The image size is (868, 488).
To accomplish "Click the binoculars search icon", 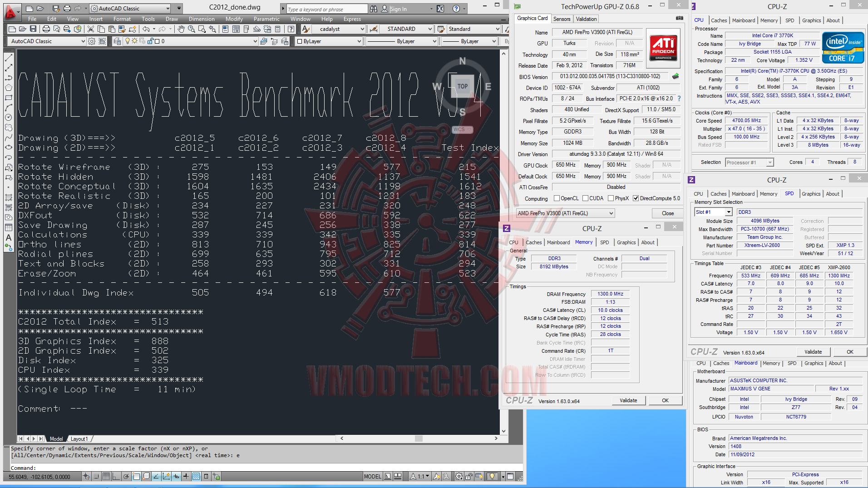I will [x=374, y=9].
